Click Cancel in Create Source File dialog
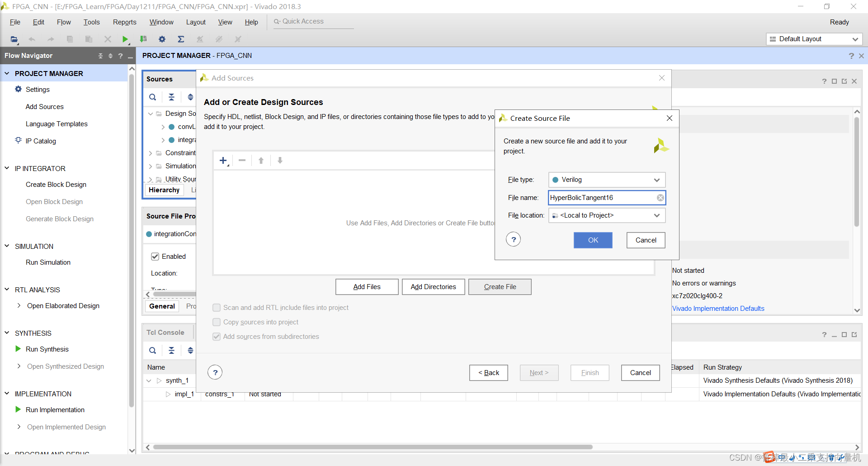 [x=646, y=240]
